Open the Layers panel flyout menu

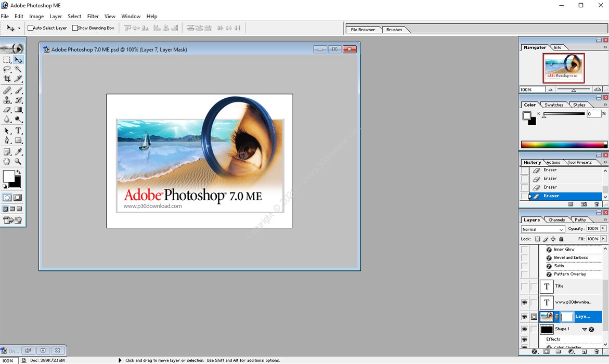tap(605, 220)
